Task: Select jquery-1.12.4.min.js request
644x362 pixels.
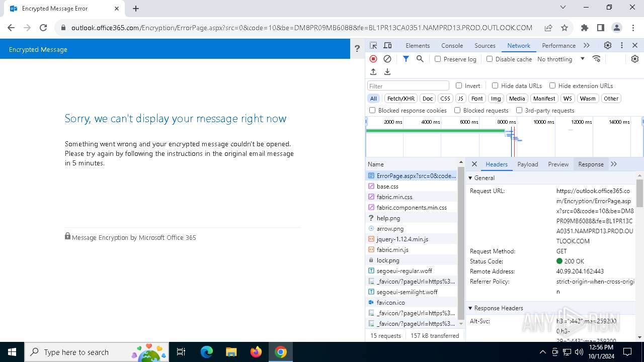Action: tap(412, 239)
